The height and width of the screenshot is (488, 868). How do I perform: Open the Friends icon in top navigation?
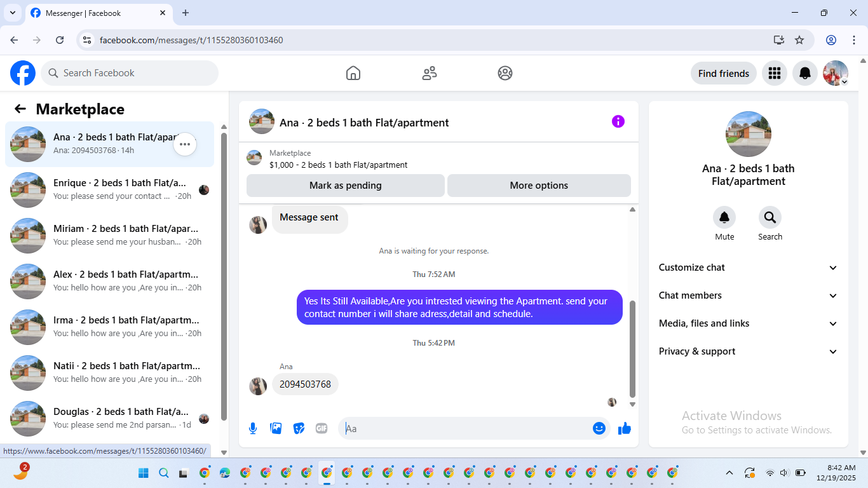[430, 73]
